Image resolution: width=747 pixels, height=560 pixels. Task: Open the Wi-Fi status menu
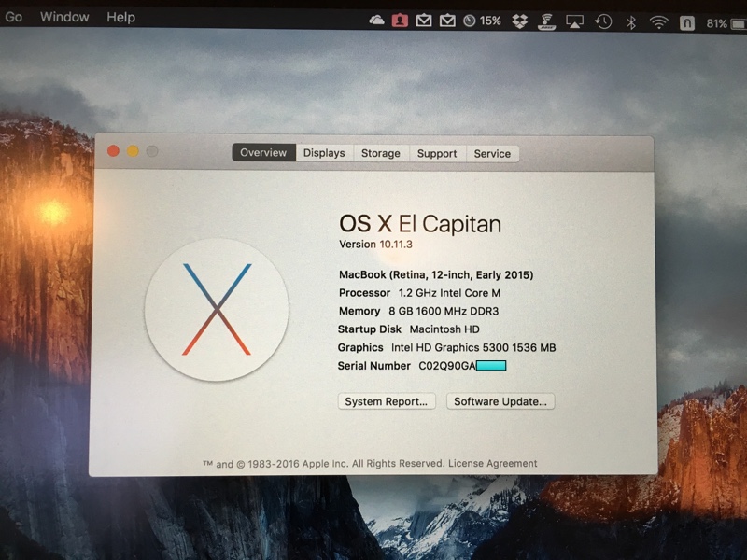[659, 22]
